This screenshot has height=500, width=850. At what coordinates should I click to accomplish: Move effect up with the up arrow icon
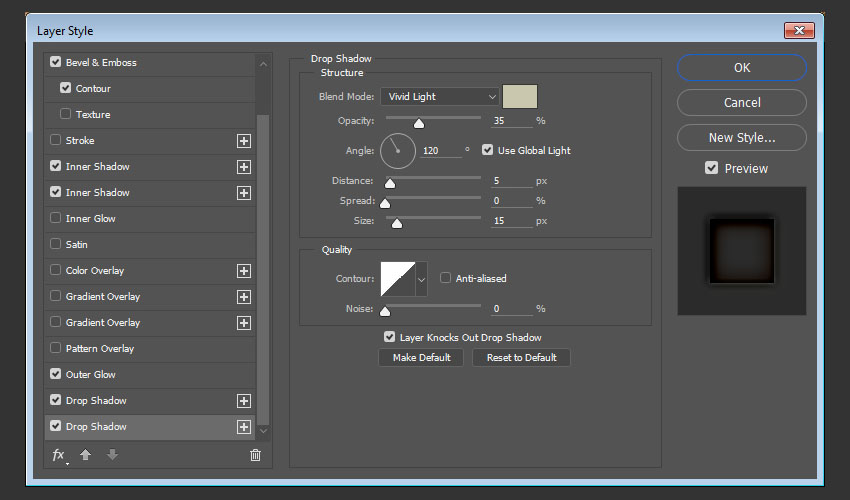85,455
